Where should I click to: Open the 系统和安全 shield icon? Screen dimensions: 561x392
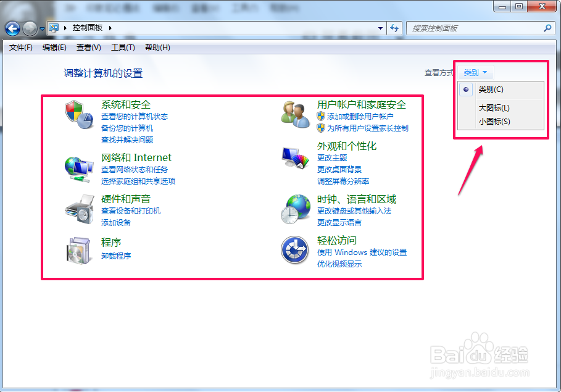(79, 115)
